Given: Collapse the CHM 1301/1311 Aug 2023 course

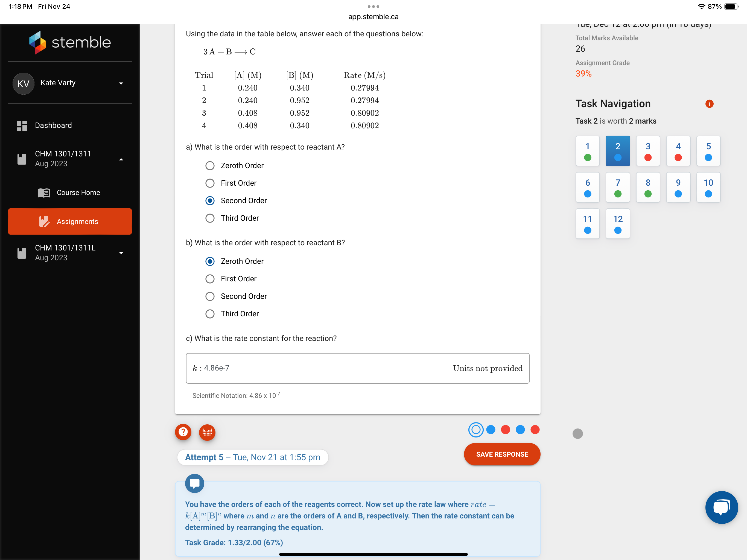Looking at the screenshot, I should pyautogui.click(x=121, y=159).
